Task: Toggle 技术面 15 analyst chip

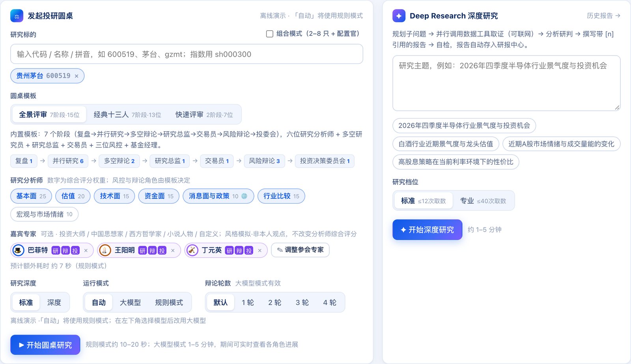Action: coord(114,196)
